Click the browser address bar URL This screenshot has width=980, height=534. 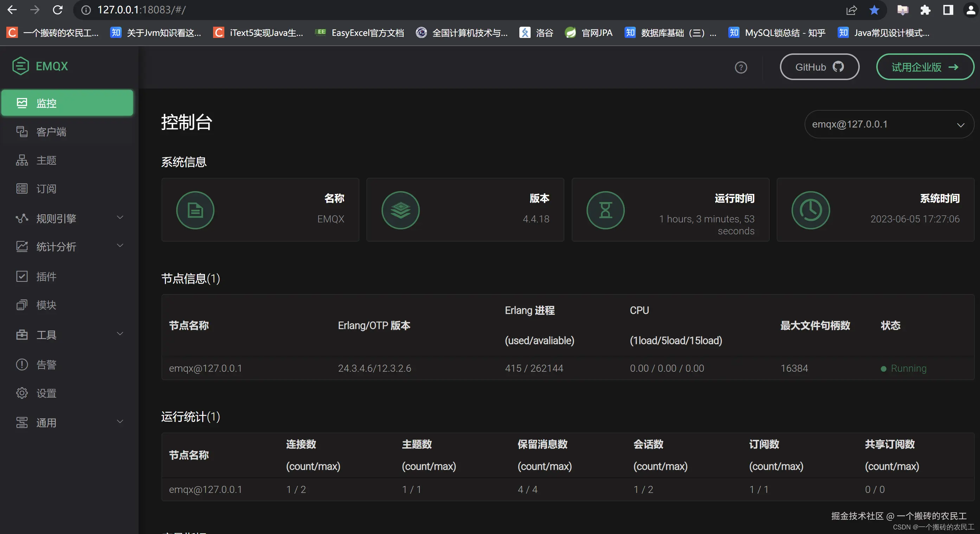tap(141, 10)
